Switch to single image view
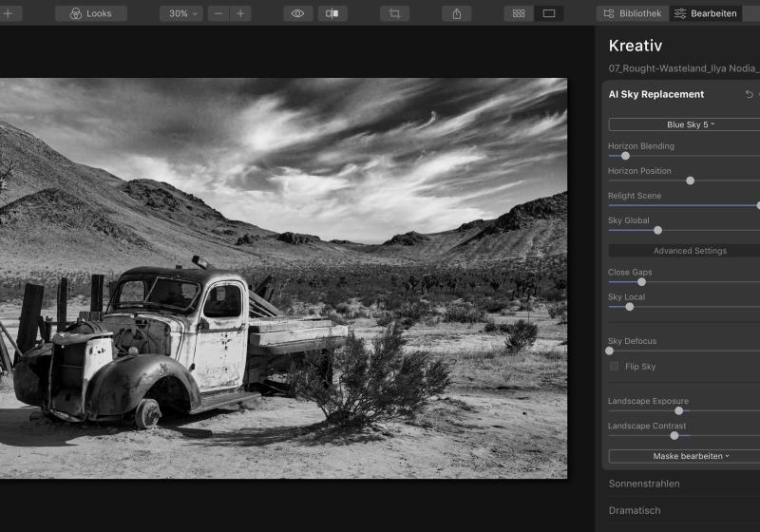The width and height of the screenshot is (760, 532). 549,13
